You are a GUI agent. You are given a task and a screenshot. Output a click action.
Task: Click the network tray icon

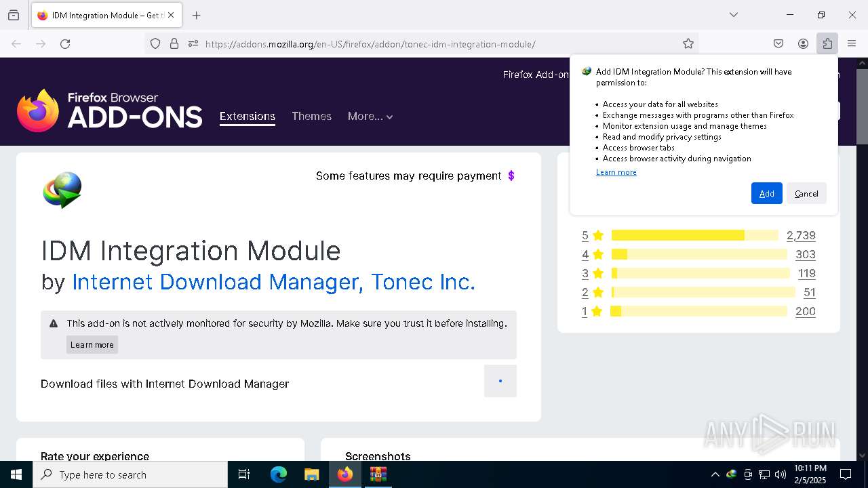point(764,474)
